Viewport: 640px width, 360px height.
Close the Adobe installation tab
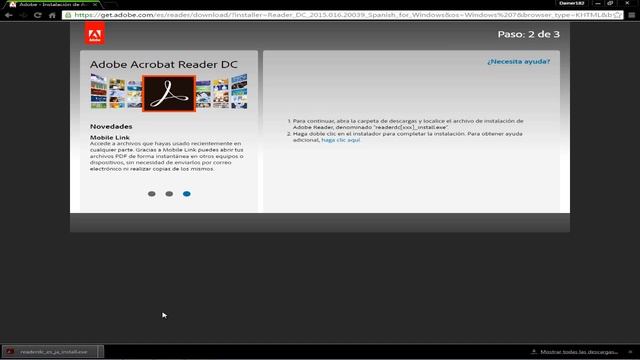point(95,4)
